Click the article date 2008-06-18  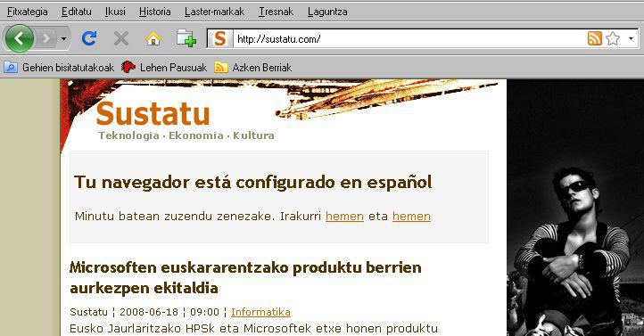(149, 312)
